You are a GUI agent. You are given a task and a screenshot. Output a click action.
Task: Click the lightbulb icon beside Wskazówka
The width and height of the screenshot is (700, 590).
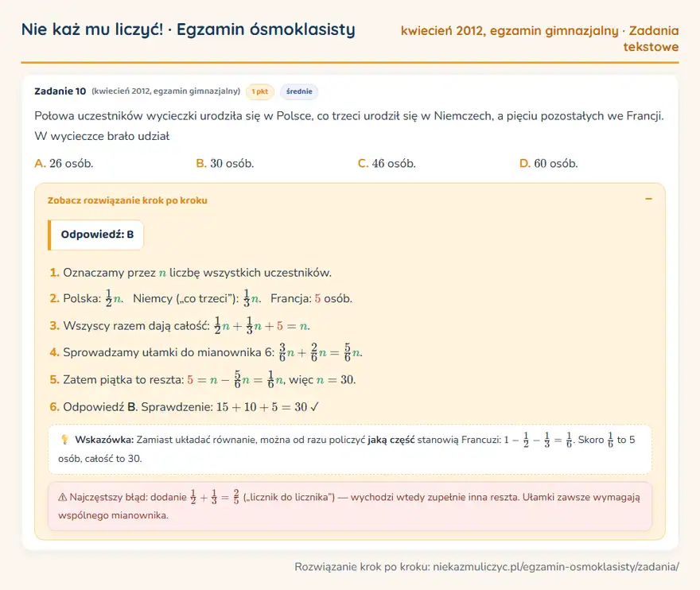click(64, 440)
